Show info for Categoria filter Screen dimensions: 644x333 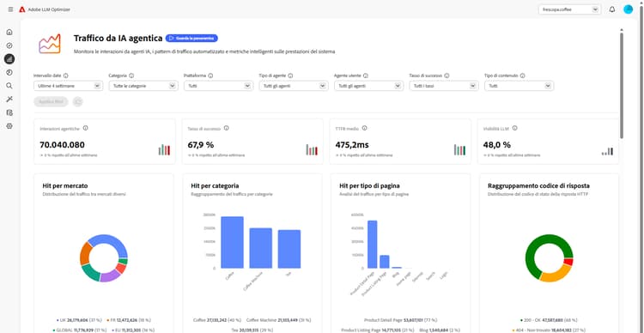tap(131, 76)
